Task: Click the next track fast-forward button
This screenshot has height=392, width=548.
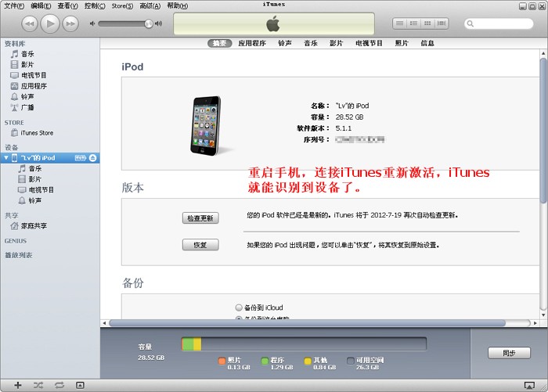Action: click(x=70, y=23)
